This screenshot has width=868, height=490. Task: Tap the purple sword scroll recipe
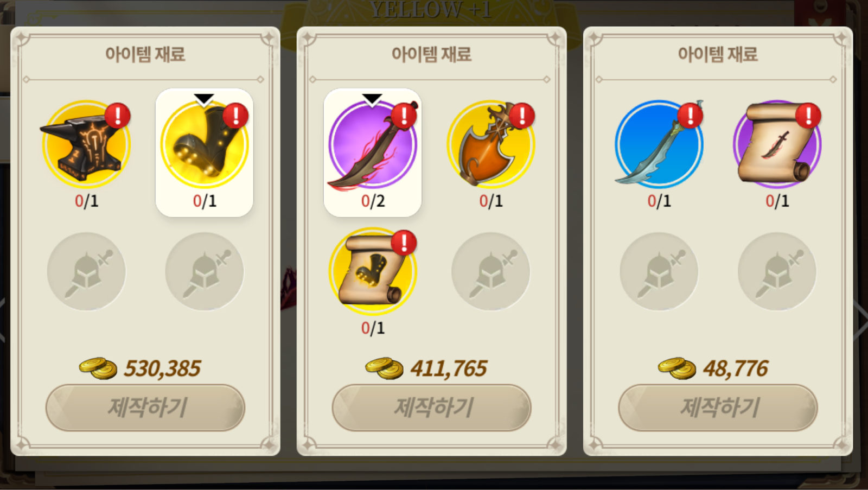[777, 144]
